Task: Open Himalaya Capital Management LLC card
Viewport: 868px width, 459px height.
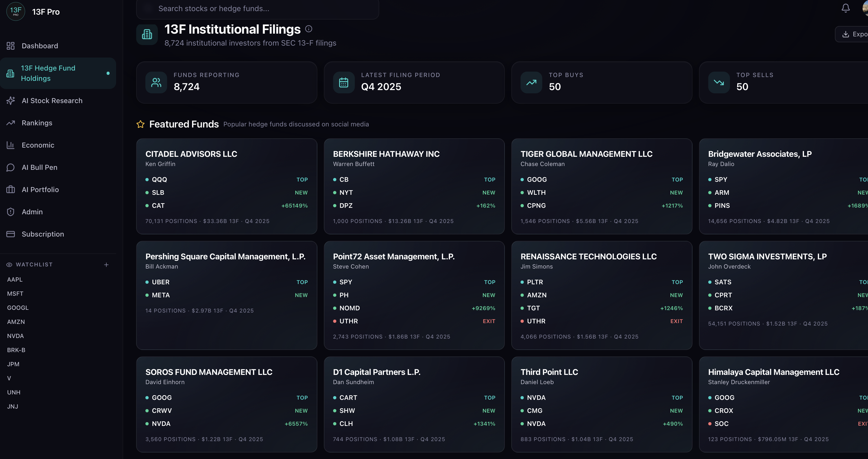Action: 783,404
